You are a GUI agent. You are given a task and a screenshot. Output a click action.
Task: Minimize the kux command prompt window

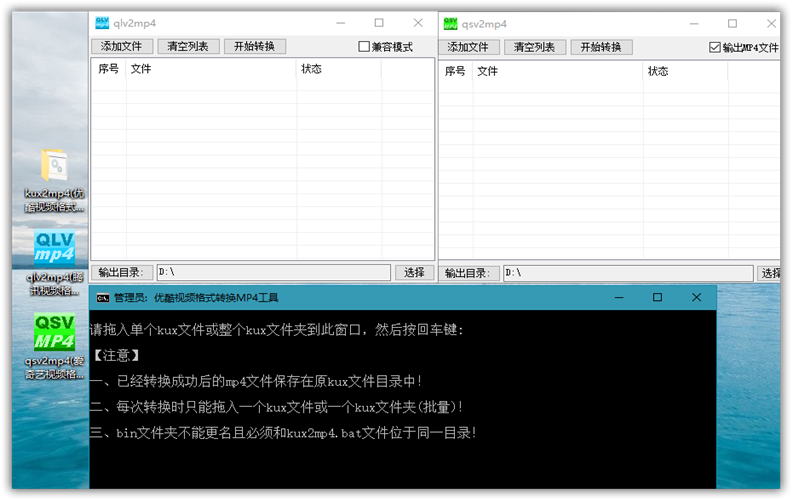[618, 297]
